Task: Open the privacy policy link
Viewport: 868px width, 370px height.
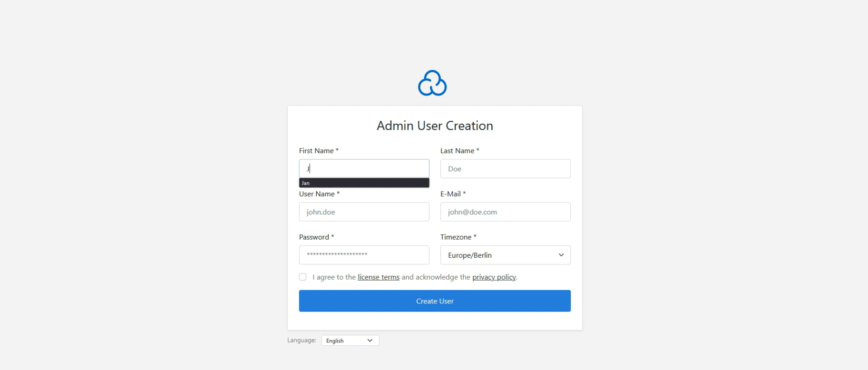Action: click(x=494, y=277)
